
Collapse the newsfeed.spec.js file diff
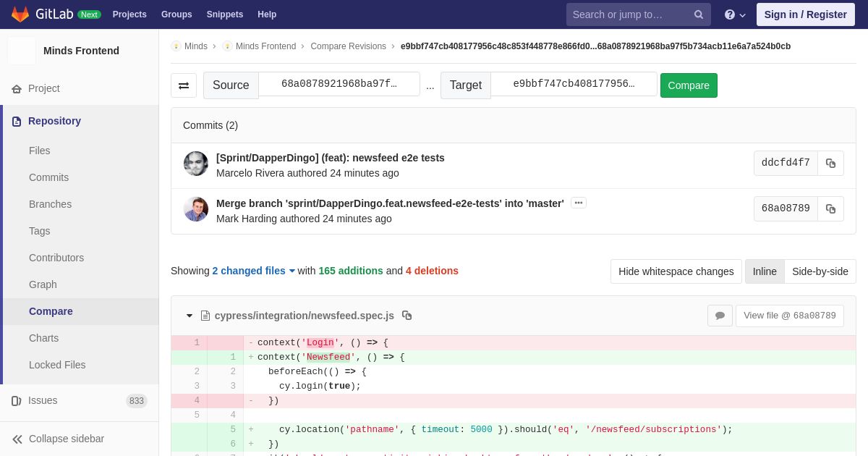(x=190, y=316)
